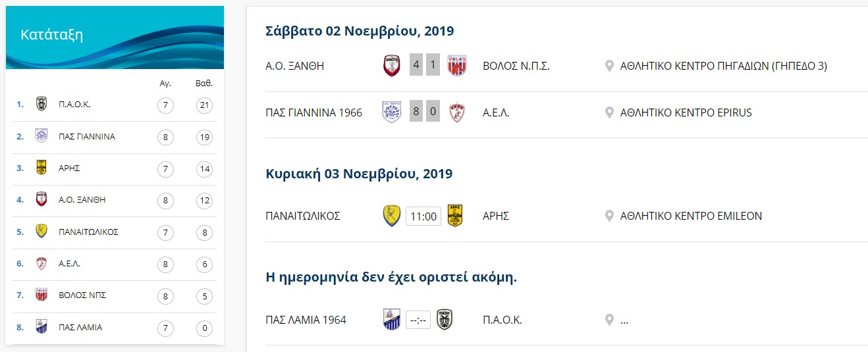Image resolution: width=868 pixels, height=352 pixels.
Task: Click the 21 points badge for Π.Α.Ο.Κ.
Action: coord(205,105)
